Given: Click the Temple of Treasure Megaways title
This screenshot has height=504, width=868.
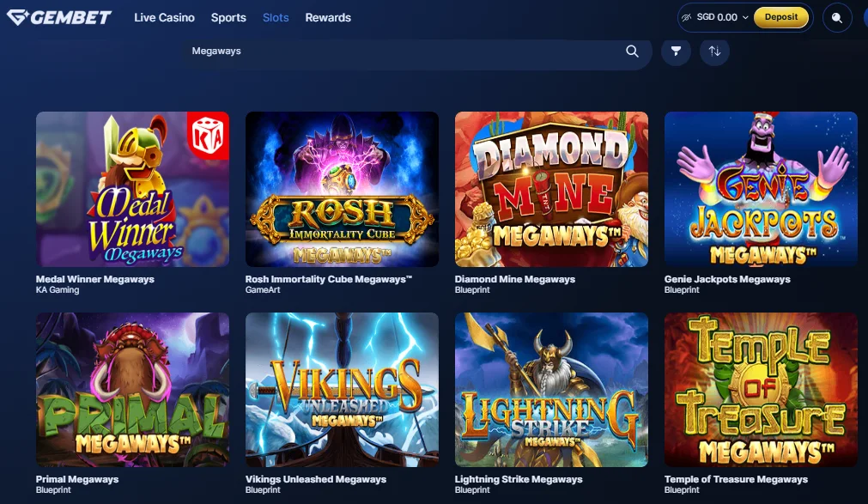Looking at the screenshot, I should 737,479.
